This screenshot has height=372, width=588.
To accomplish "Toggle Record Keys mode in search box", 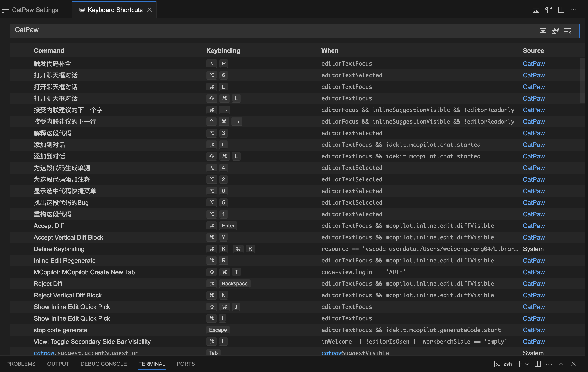I will (543, 31).
